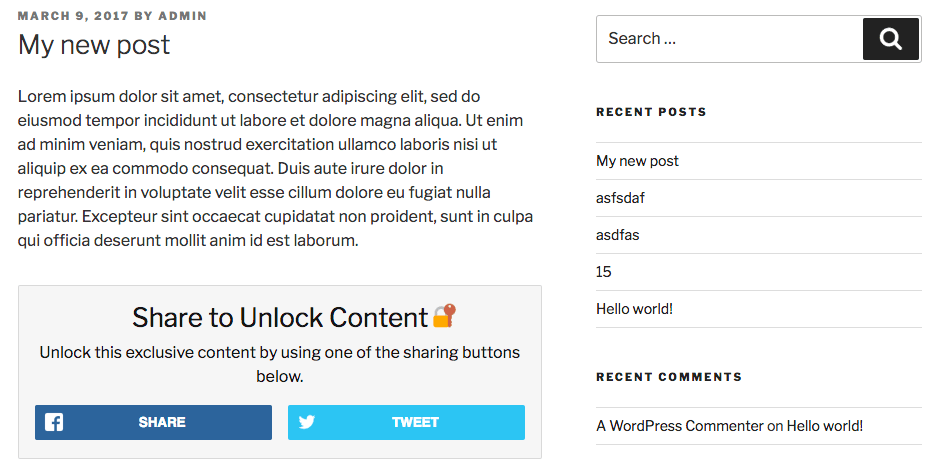934x467 pixels.
Task: Open the asfsdaf recent post
Action: 620,198
